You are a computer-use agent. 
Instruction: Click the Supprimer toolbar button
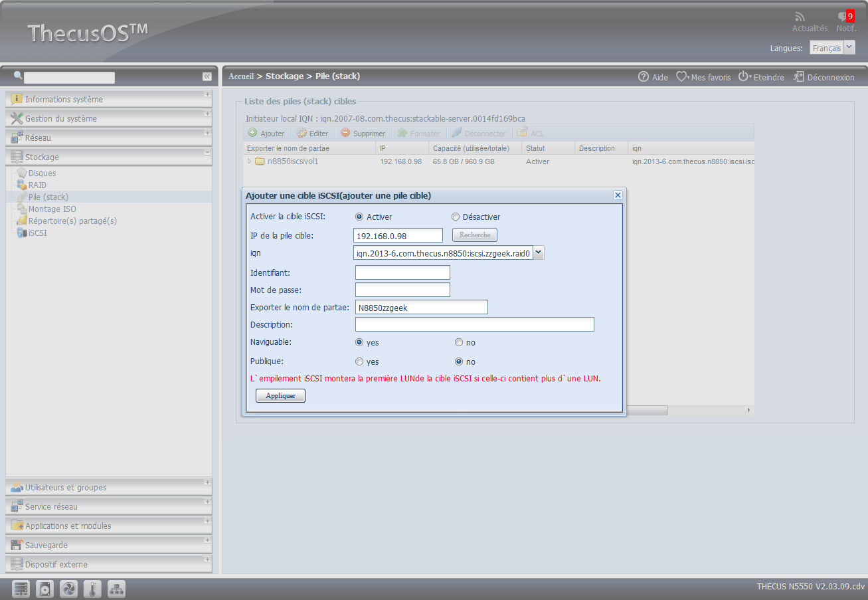(363, 133)
